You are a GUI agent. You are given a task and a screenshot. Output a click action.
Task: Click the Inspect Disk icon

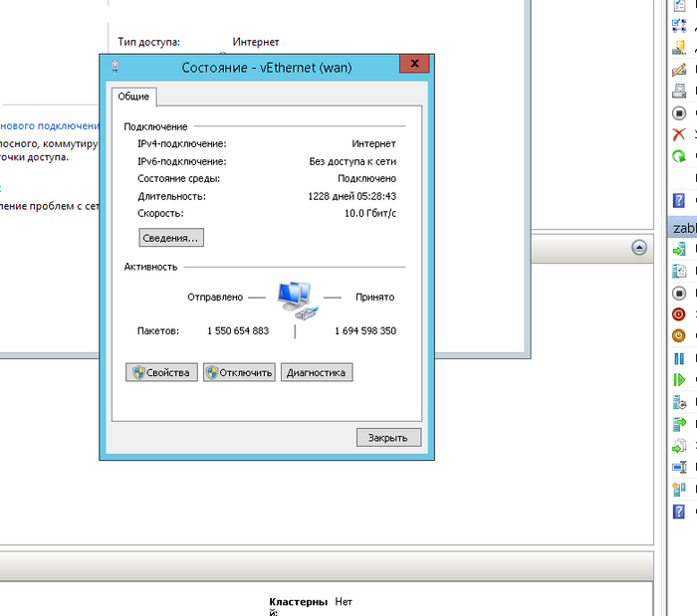coord(679,91)
